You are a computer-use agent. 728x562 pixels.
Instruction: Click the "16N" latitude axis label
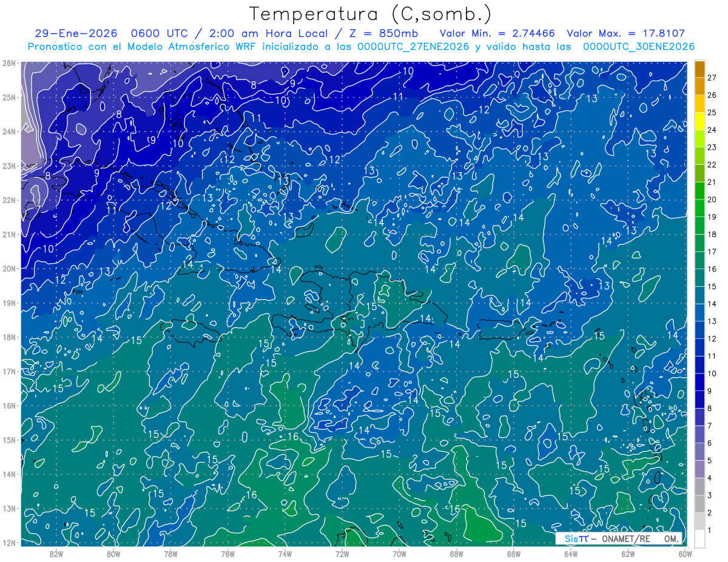point(9,406)
